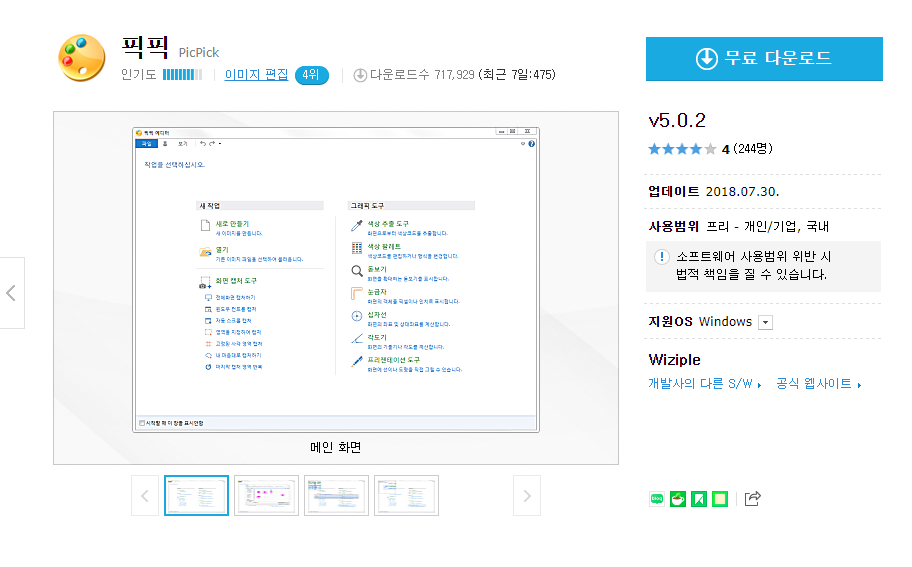This screenshot has height=567, width=912.
Task: Click 새로 만들기 blank page icon in preview
Action: click(x=205, y=226)
